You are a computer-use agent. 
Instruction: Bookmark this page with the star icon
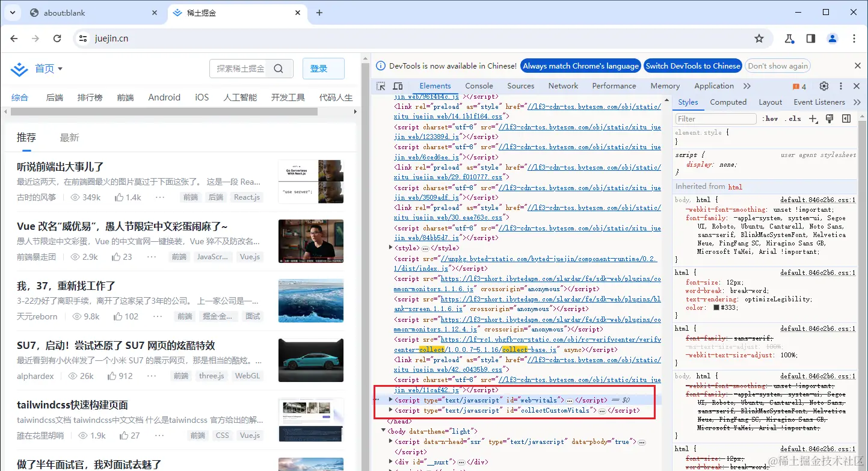coord(759,38)
